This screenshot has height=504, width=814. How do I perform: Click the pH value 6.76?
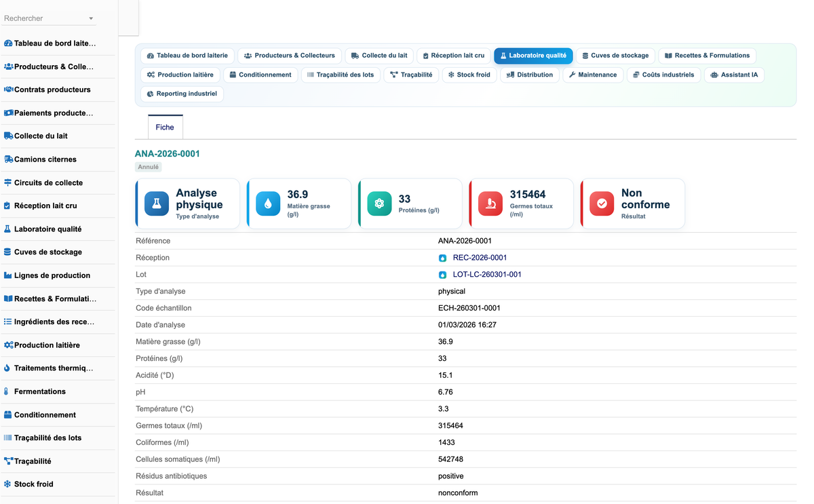point(446,392)
